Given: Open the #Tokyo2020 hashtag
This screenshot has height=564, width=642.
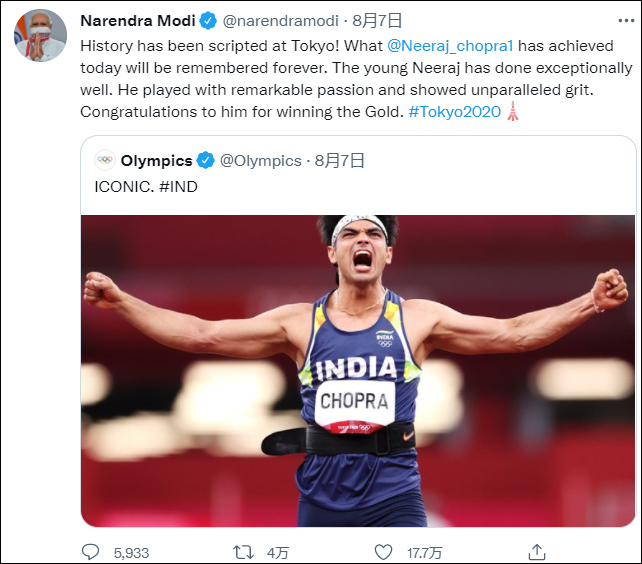Looking at the screenshot, I should (454, 111).
